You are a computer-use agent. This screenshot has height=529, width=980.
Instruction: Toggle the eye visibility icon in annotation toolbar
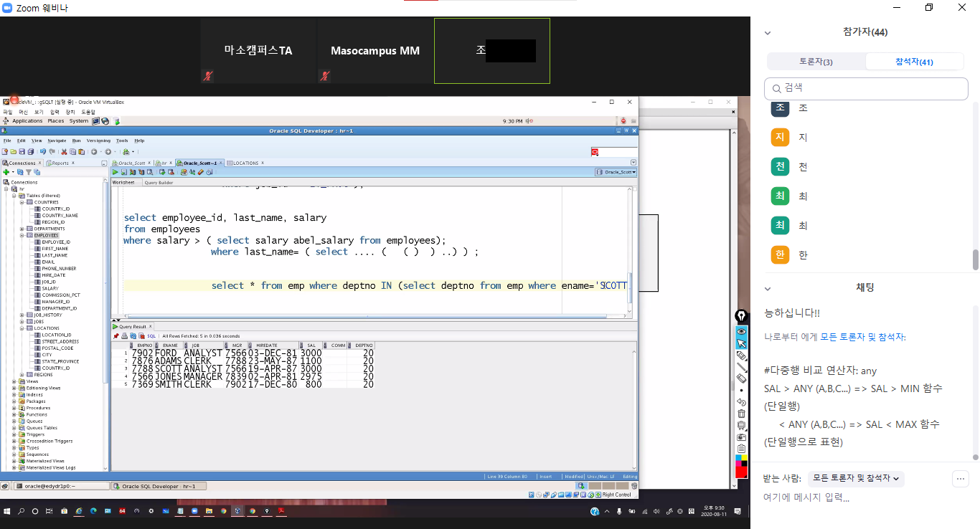(742, 331)
